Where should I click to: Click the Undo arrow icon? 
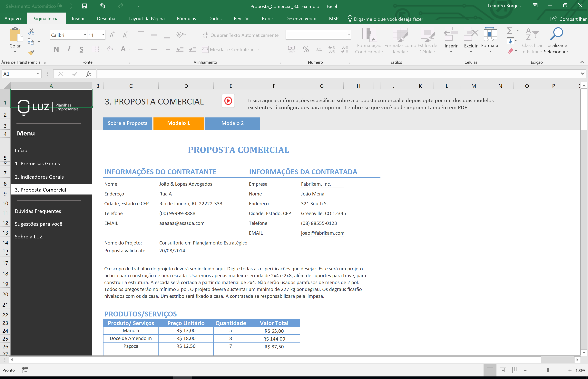103,6
